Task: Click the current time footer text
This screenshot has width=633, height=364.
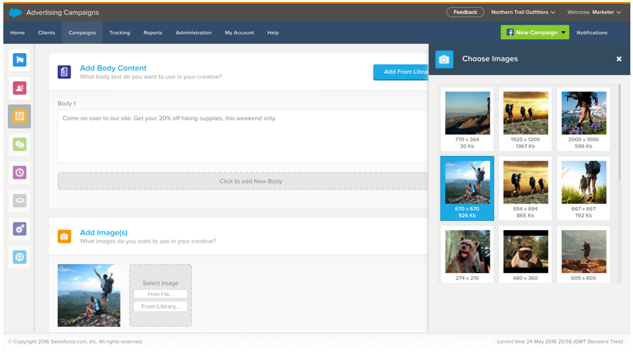Action: (x=560, y=341)
